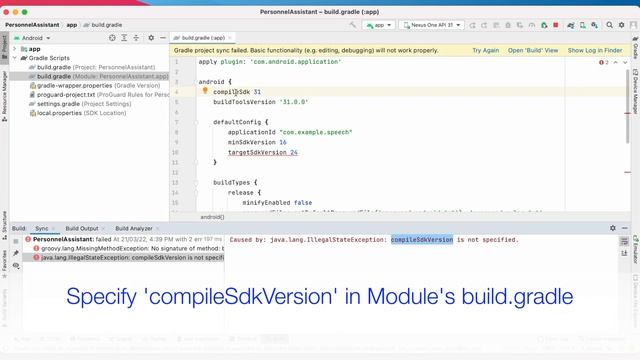Open the Emulator side tool window tab
The height and width of the screenshot is (360, 640).
coord(636,250)
